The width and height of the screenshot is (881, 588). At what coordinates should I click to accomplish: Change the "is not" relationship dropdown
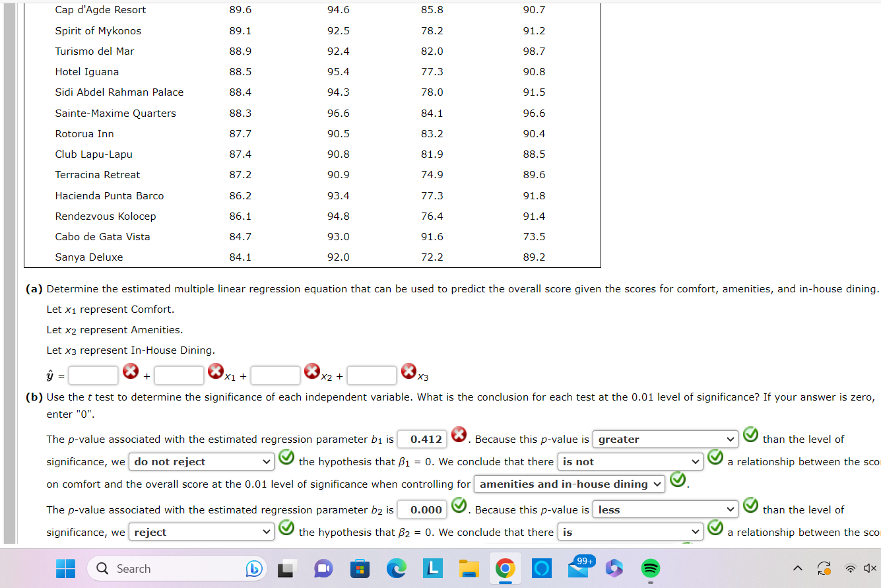tap(629, 461)
